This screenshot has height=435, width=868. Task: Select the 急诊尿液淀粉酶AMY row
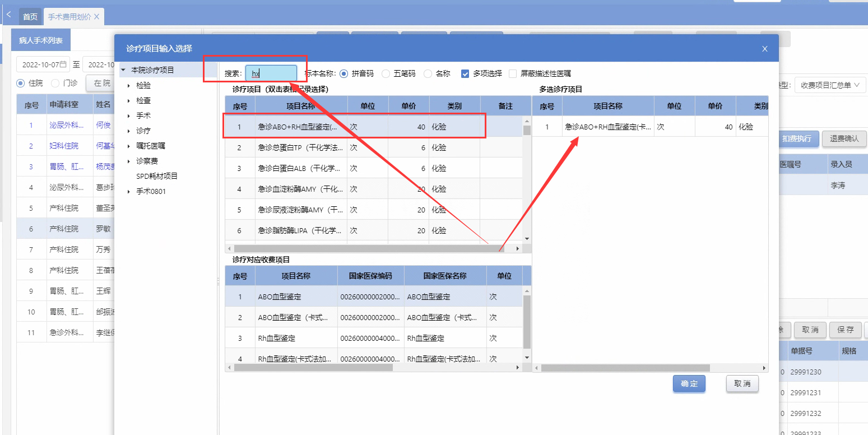click(x=374, y=210)
